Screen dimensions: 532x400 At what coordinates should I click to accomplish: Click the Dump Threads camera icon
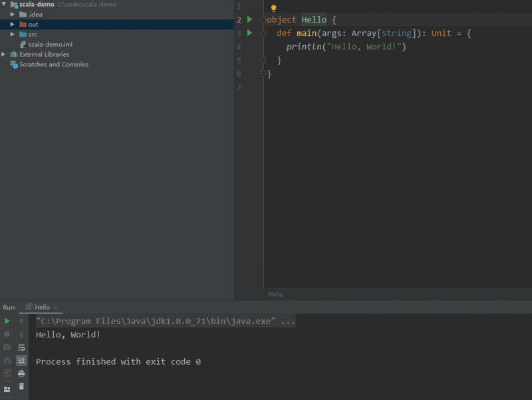click(x=7, y=347)
